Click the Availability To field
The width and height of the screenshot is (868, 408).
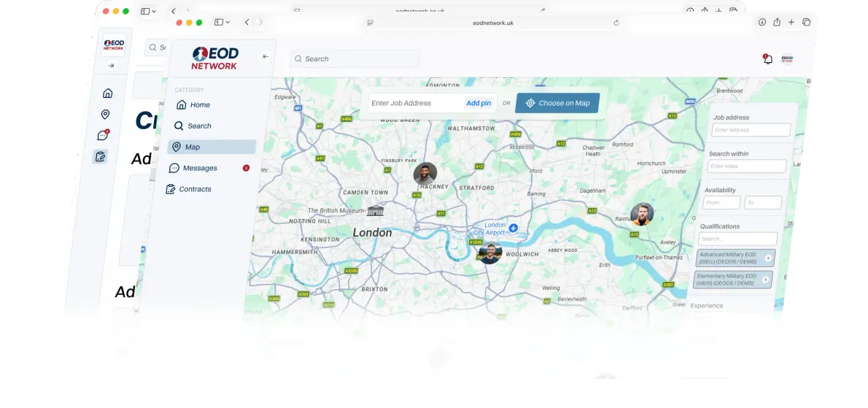pyautogui.click(x=763, y=203)
